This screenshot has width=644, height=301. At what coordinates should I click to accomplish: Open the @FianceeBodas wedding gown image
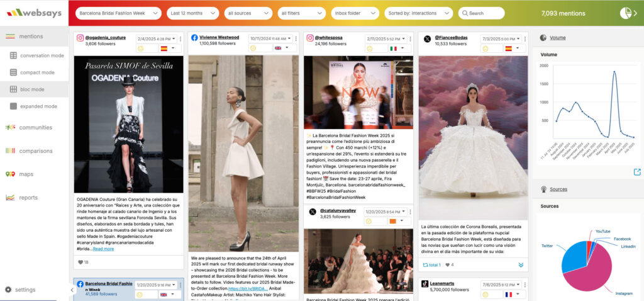point(473,138)
